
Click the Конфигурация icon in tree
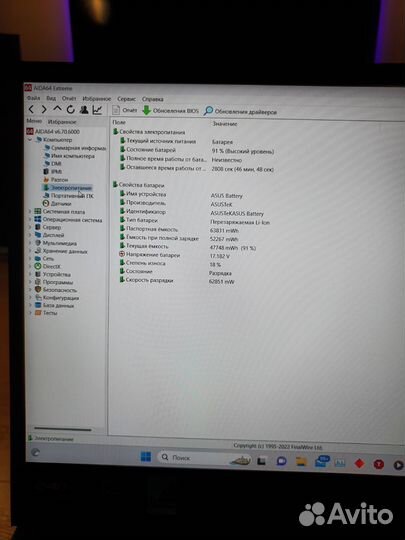[x=38, y=297]
